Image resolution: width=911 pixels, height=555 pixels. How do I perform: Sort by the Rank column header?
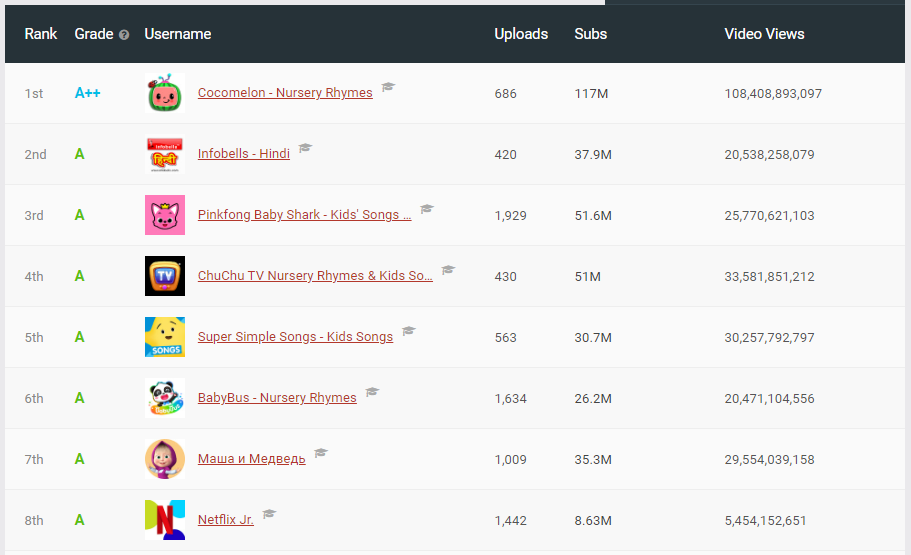(41, 34)
